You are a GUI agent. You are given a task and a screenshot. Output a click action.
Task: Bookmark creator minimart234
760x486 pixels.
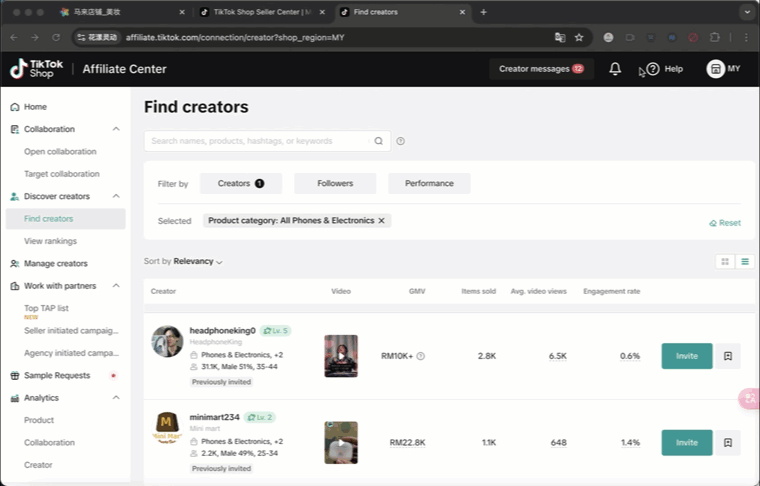coord(728,442)
